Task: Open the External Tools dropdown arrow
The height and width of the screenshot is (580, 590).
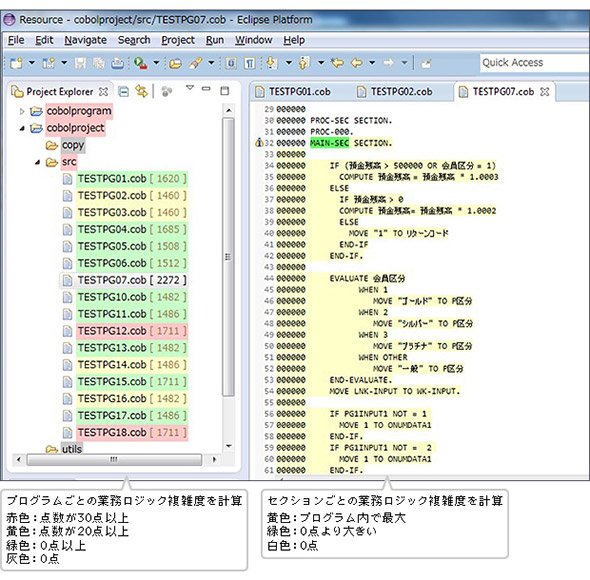Action: [156, 62]
